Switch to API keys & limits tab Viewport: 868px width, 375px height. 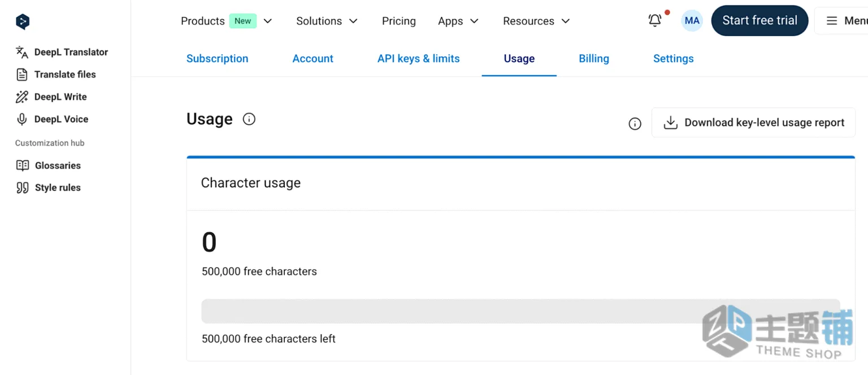tap(419, 59)
